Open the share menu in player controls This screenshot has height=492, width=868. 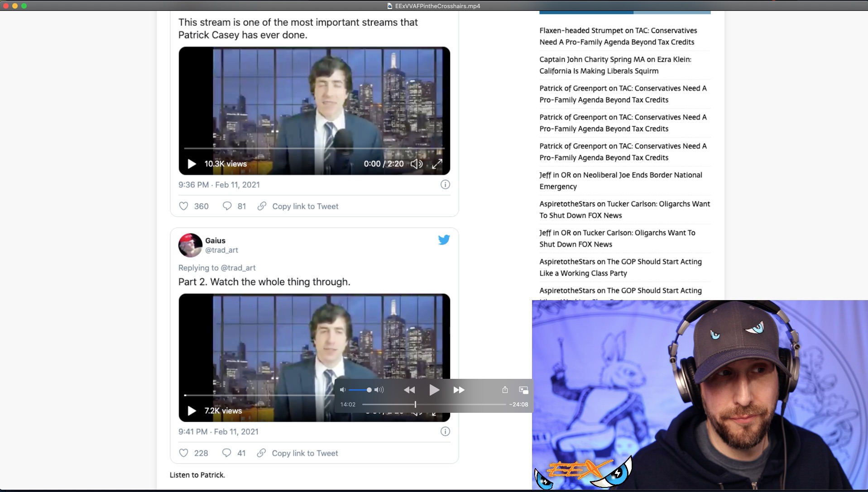tap(505, 390)
